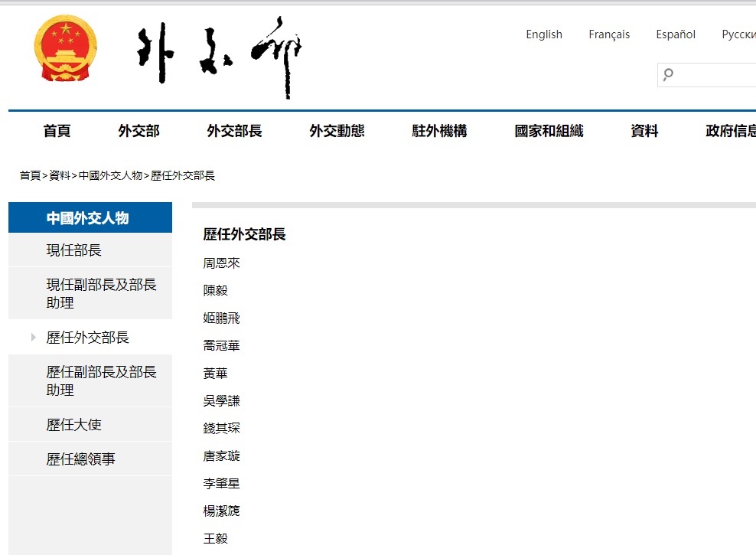This screenshot has width=756, height=555.
Task: Open the 外交部 nav menu item
Action: (x=138, y=131)
